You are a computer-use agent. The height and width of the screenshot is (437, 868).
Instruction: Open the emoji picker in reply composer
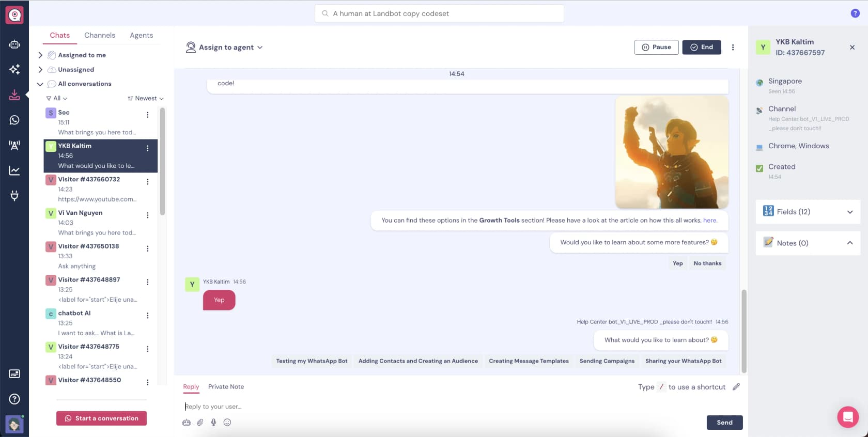[227, 423]
